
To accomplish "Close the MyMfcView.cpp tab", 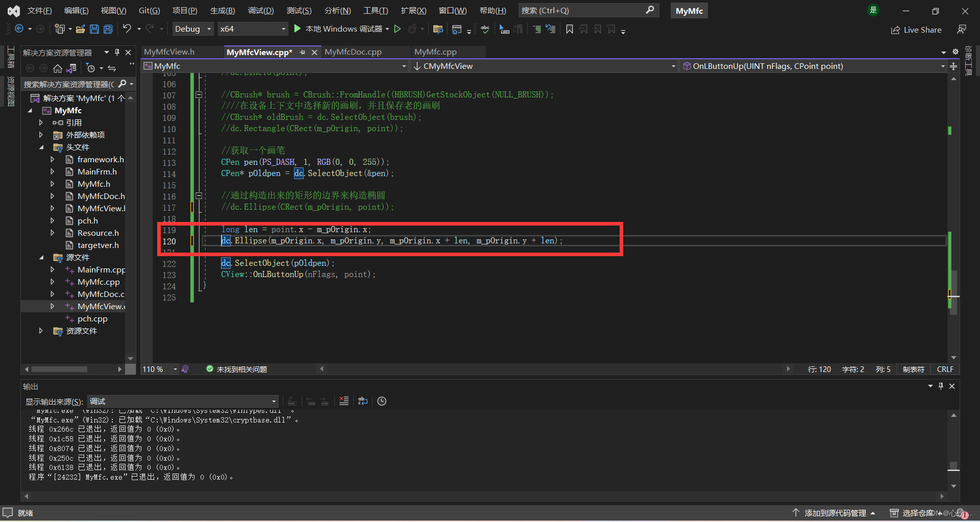I will (x=314, y=52).
